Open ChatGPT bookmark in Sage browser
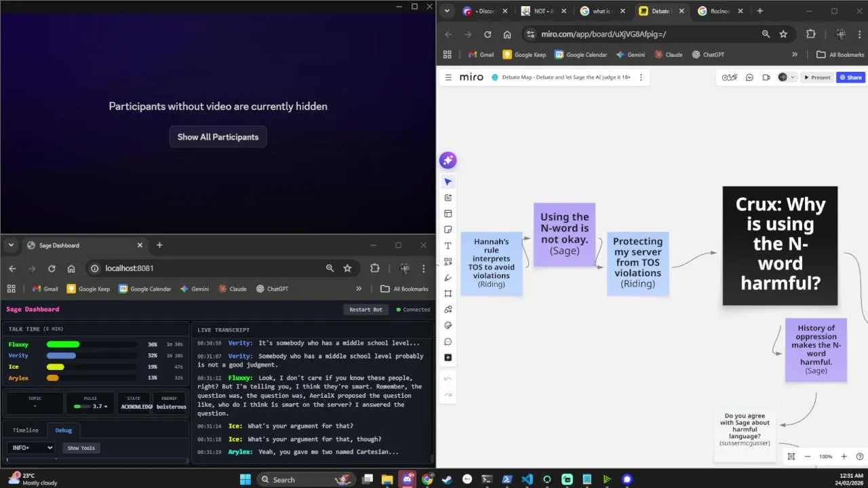The height and width of the screenshot is (488, 868). 271,289
